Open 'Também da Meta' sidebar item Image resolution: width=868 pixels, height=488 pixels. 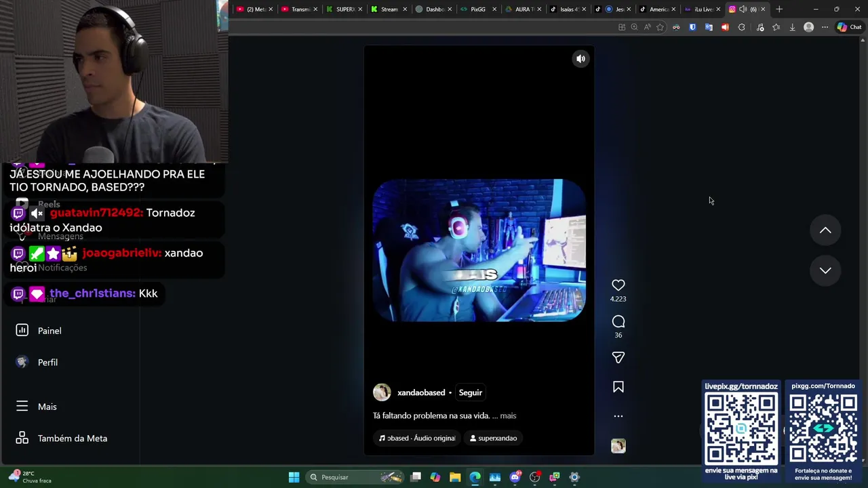(73, 439)
